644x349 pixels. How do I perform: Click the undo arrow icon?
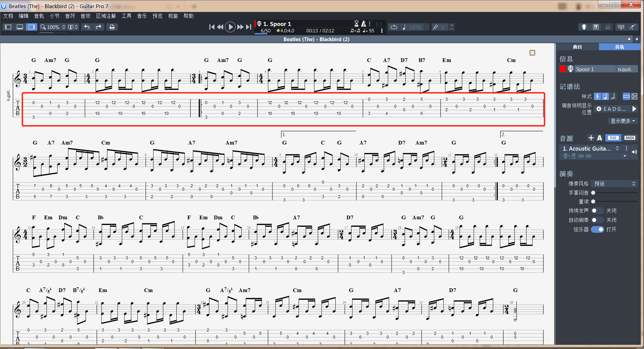[x=87, y=27]
